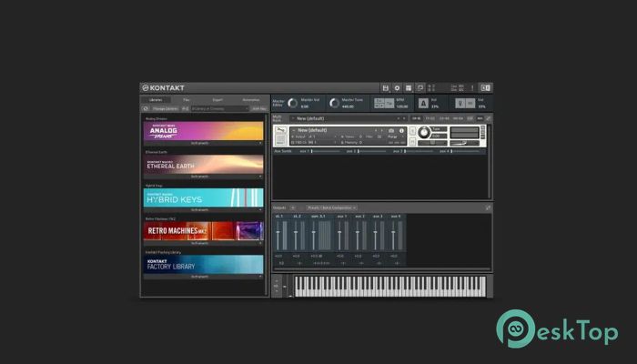Click the Instr Nav button
This screenshot has width=637, height=364.
click(x=258, y=108)
